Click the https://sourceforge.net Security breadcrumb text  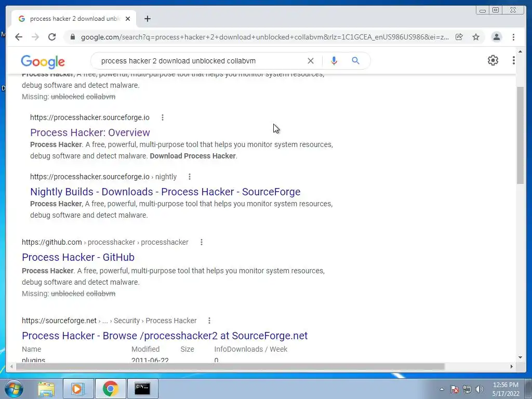109,321
